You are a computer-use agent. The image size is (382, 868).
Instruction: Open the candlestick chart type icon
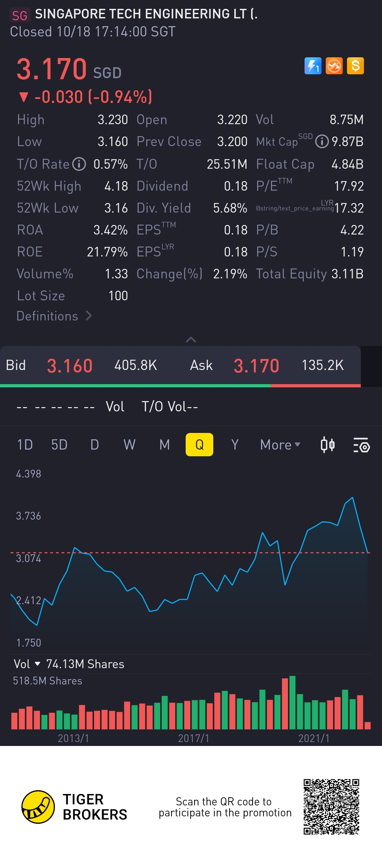pos(328,445)
